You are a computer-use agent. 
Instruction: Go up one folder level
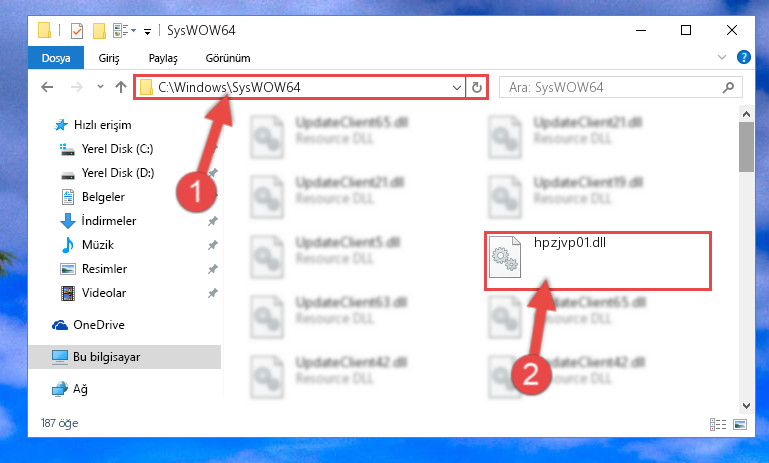click(x=121, y=87)
